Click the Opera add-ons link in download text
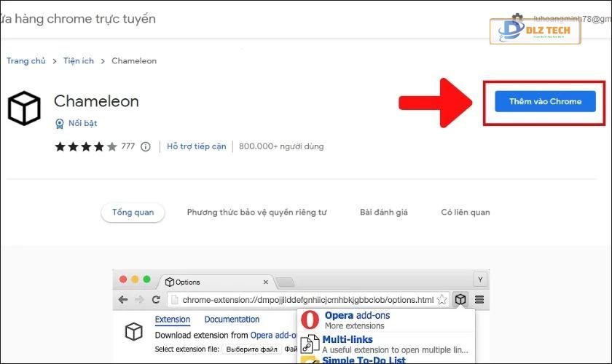This screenshot has width=612, height=364. pos(274,335)
